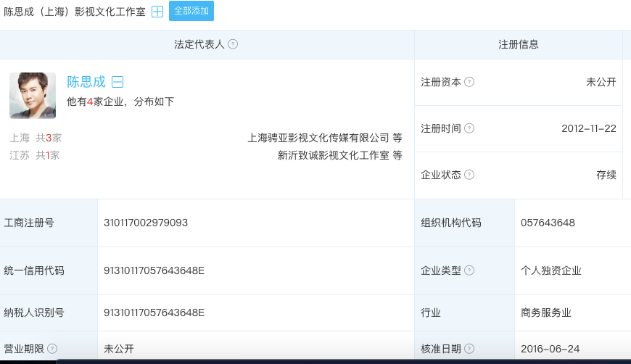Click the 存续 status value
631x364 pixels.
[606, 175]
